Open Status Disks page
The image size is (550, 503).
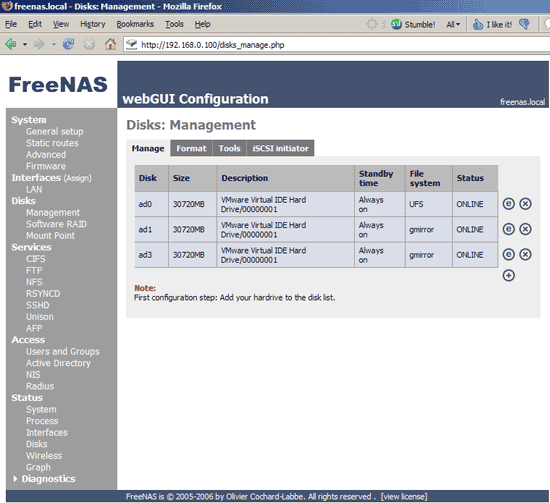point(36,444)
